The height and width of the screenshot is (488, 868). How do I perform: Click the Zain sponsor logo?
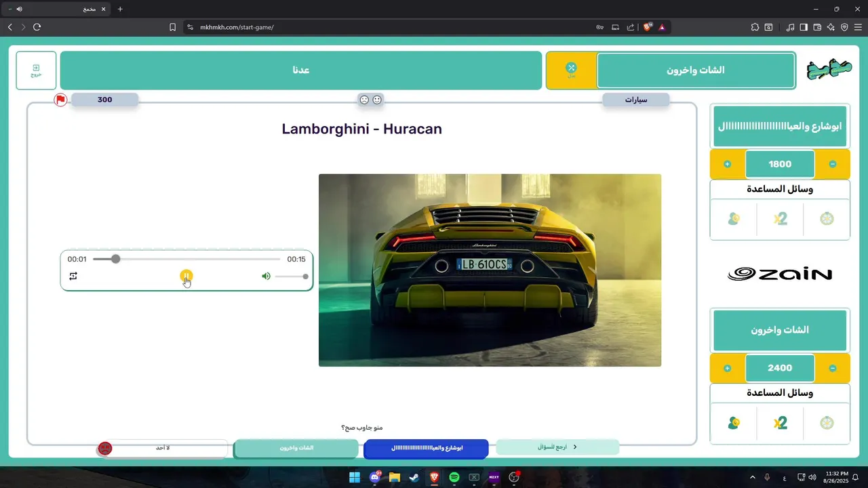click(780, 274)
